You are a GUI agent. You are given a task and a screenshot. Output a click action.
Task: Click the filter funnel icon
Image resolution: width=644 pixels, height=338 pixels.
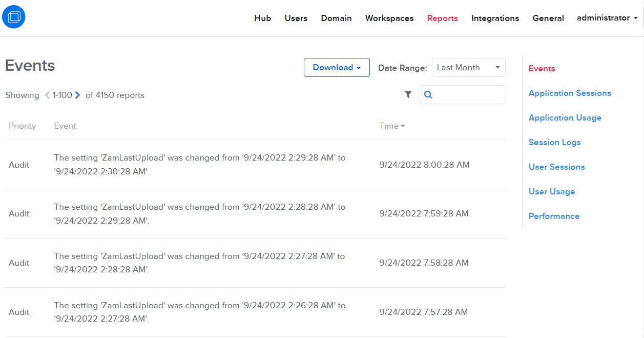pyautogui.click(x=408, y=94)
